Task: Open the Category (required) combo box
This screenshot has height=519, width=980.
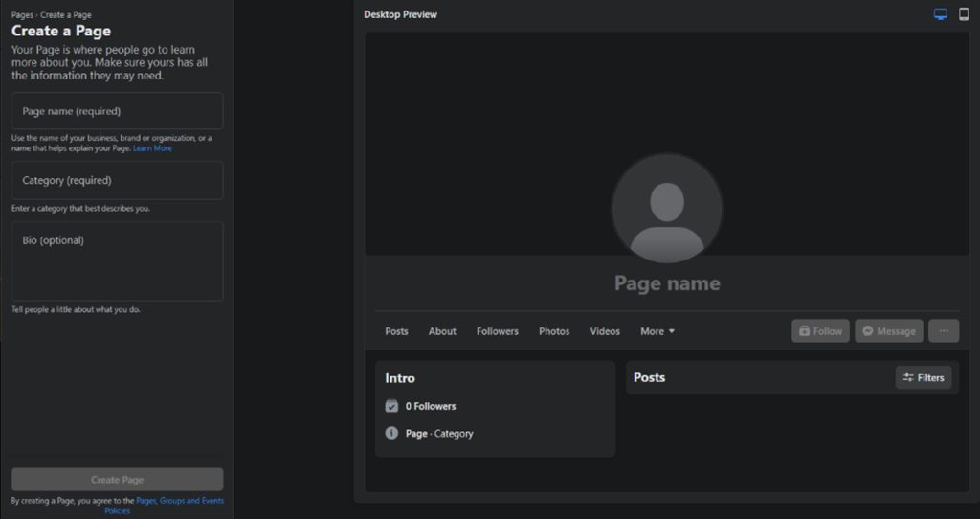Action: [x=117, y=180]
